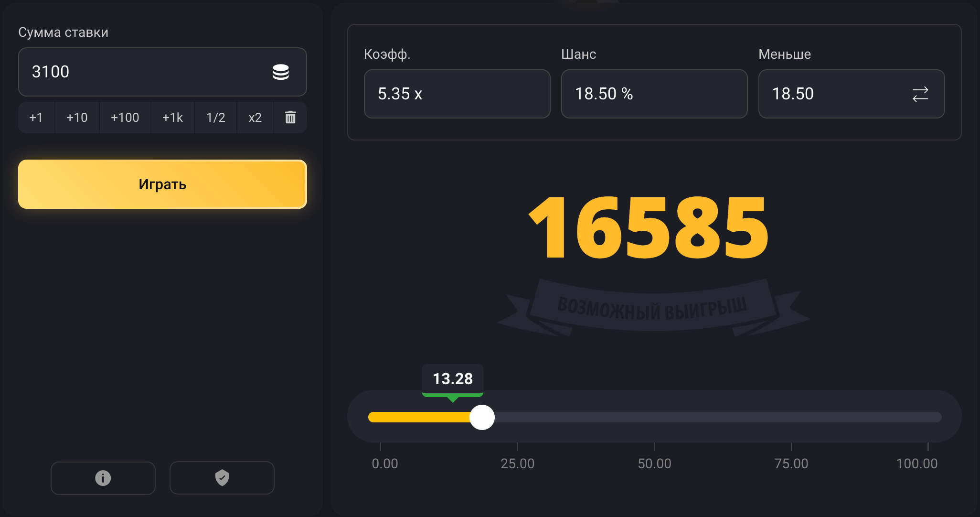Click the 16585 possible winnings amount
980x517 pixels.
[x=648, y=229]
